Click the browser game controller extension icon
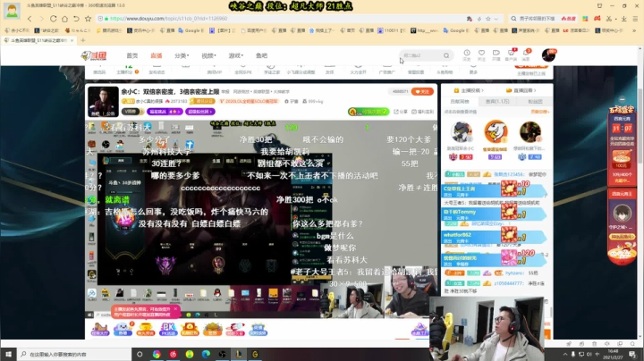The image size is (644, 361). click(597, 19)
